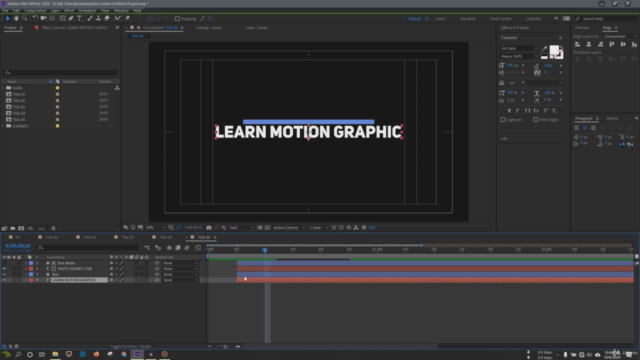Open Align Layers to Composition dropdown
This screenshot has width=640, height=360.
point(620,36)
